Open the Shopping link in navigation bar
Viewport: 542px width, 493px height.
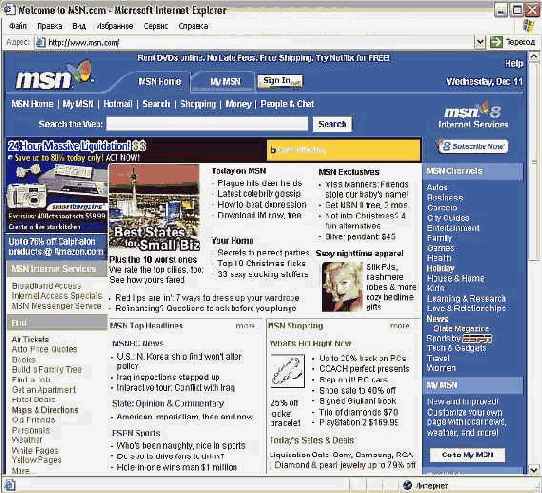[198, 104]
